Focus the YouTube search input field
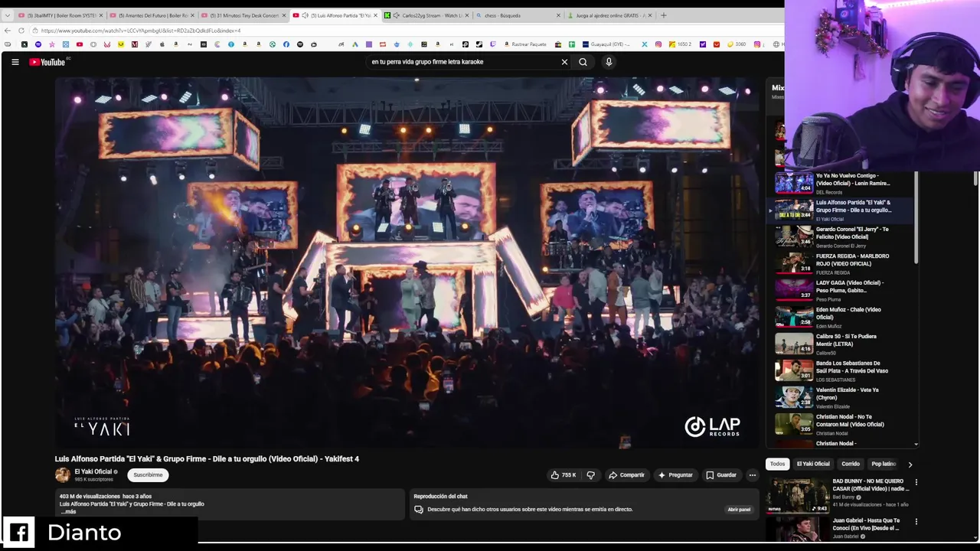The image size is (980, 551). point(463,62)
